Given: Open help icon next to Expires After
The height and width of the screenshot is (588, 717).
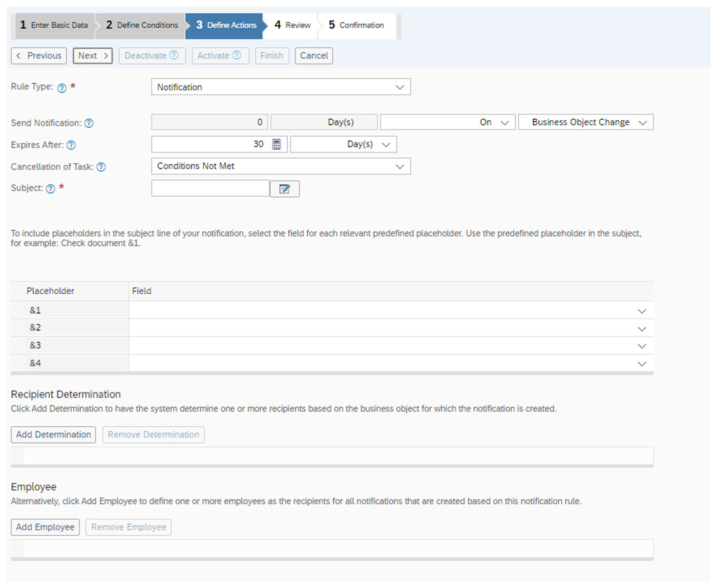Looking at the screenshot, I should pyautogui.click(x=71, y=145).
